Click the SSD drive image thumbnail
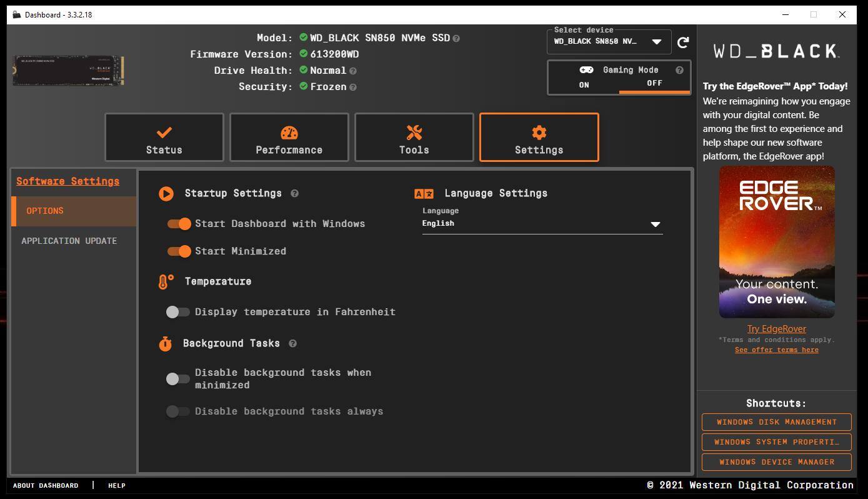The height and width of the screenshot is (499, 868). (x=68, y=71)
